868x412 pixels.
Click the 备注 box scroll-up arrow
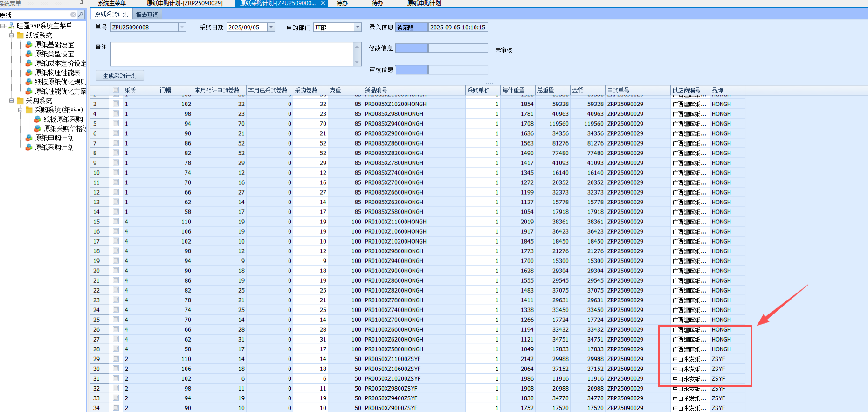[357, 46]
